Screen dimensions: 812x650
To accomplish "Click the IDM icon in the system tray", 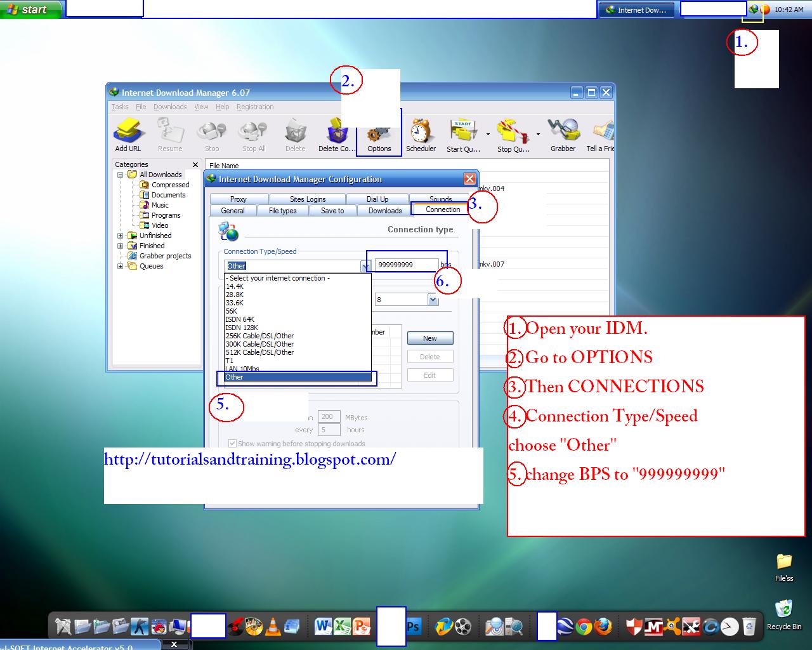I will 753,10.
